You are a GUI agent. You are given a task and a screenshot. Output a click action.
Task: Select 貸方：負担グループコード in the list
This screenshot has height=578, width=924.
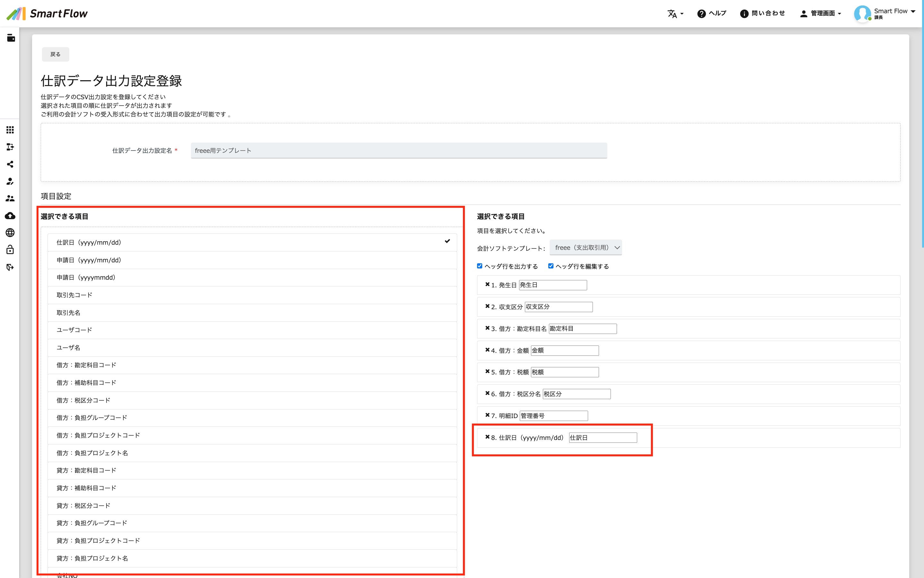(x=252, y=523)
